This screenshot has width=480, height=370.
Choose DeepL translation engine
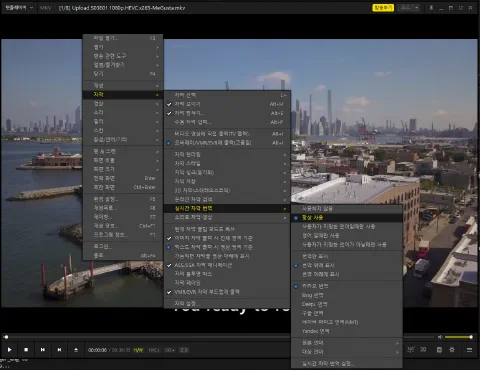pyautogui.click(x=347, y=304)
